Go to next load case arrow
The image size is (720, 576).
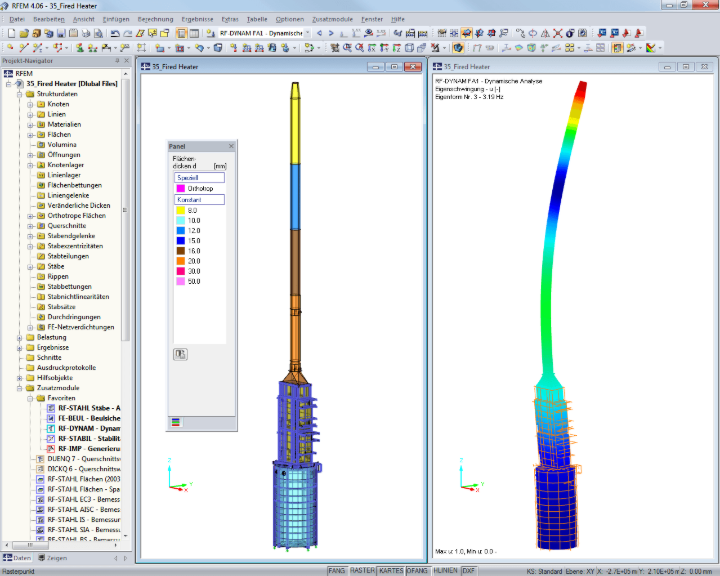(331, 33)
